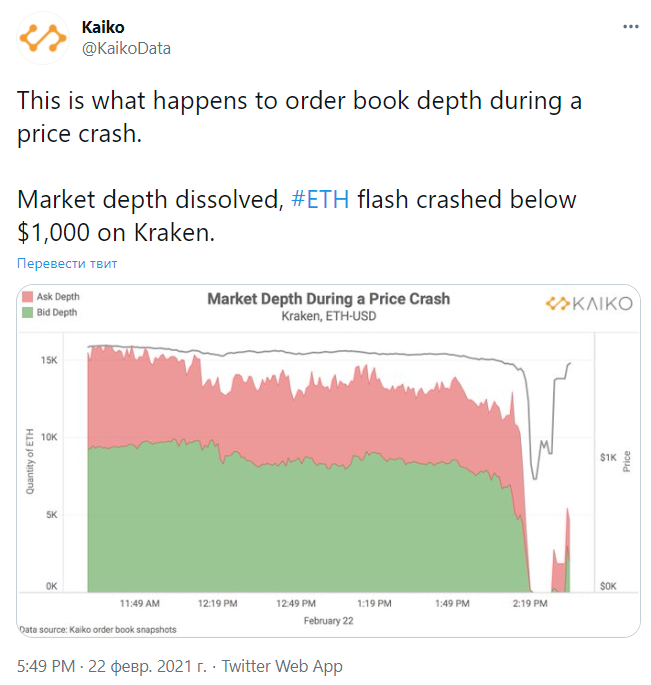Open the tweet's more options menu
Image resolution: width=651 pixels, height=685 pixels.
(x=628, y=26)
